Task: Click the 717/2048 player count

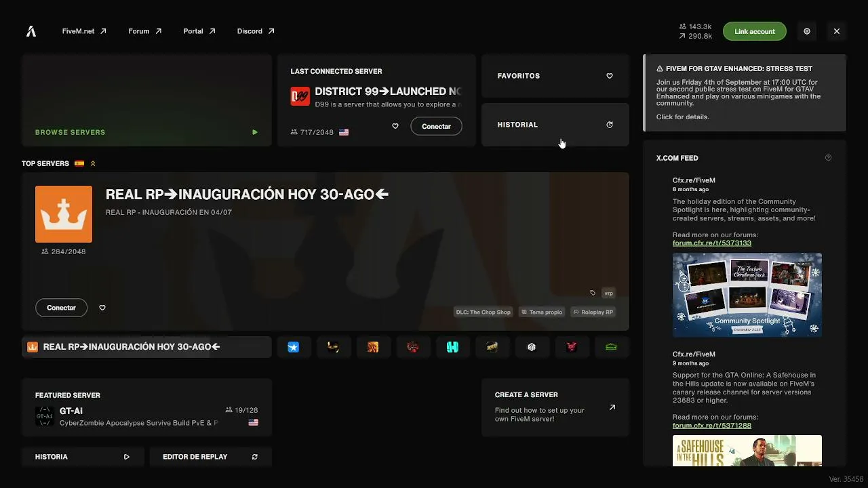Action: tap(312, 132)
